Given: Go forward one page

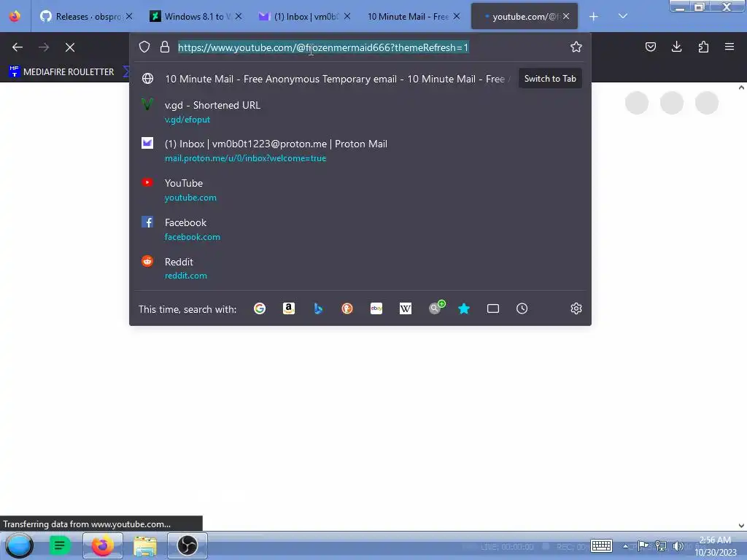Looking at the screenshot, I should [x=44, y=47].
